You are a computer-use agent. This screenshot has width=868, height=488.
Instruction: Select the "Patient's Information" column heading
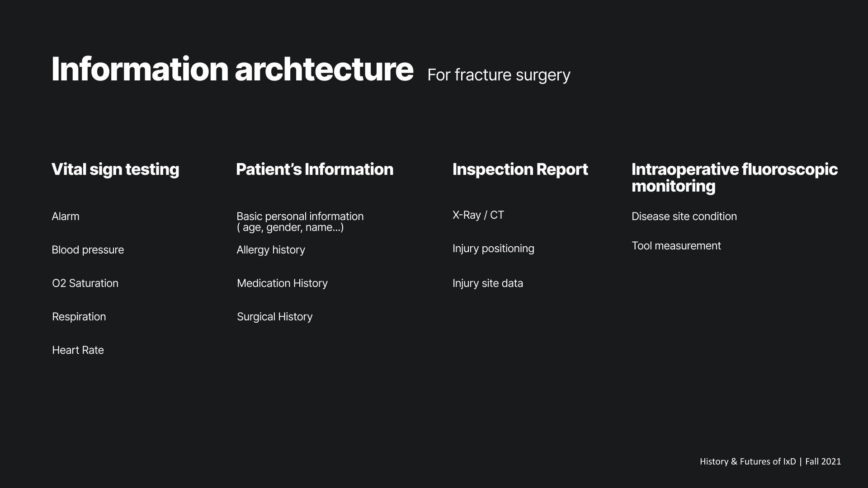coord(314,169)
